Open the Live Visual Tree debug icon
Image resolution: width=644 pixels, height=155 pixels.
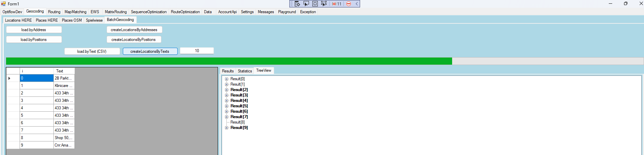point(297,4)
